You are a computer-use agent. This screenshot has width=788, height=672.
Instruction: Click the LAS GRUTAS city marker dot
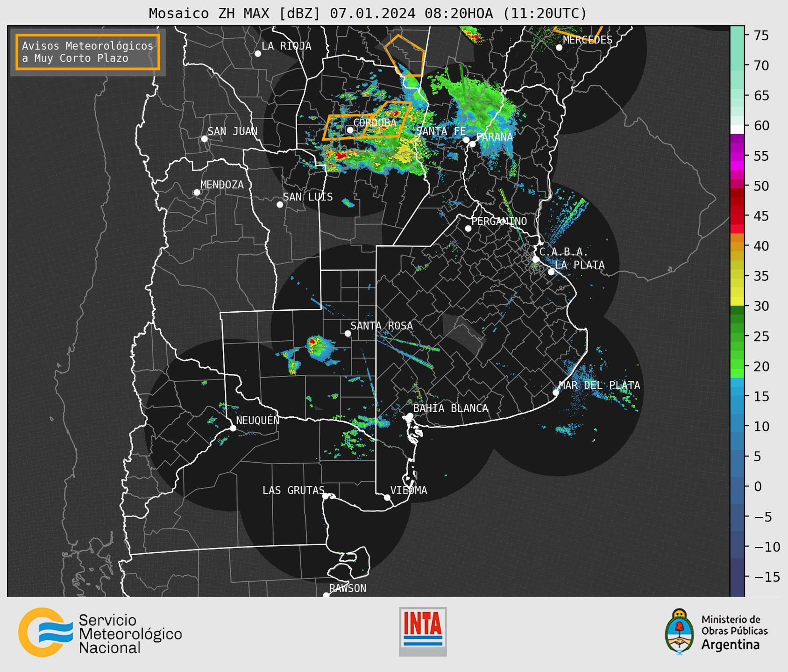[326, 496]
